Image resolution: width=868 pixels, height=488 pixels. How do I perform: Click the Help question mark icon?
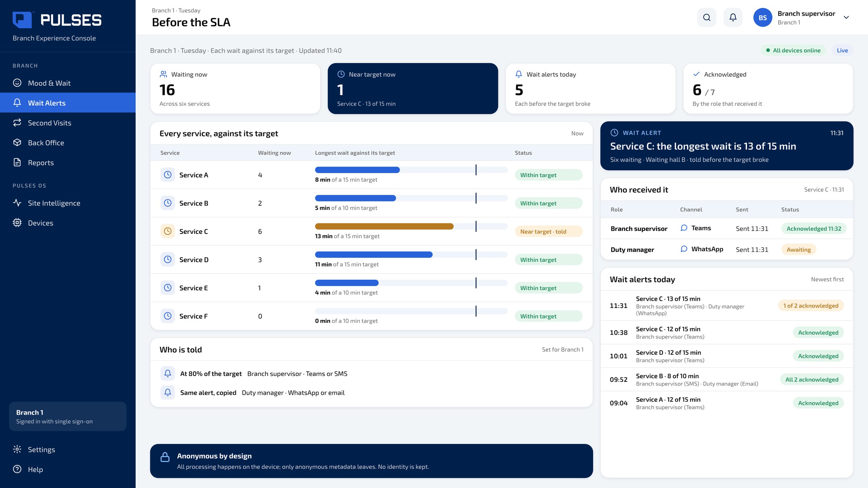(x=17, y=469)
